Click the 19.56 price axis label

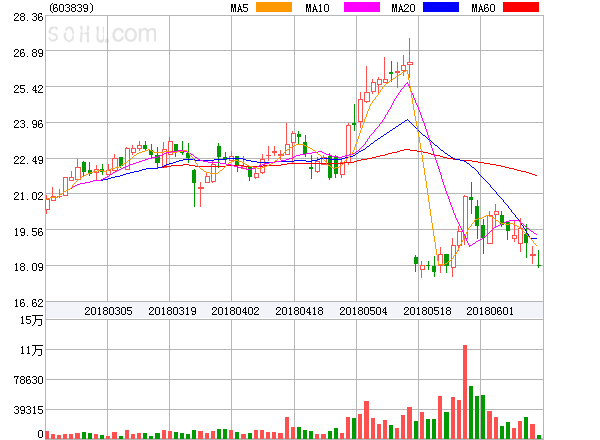(x=28, y=232)
